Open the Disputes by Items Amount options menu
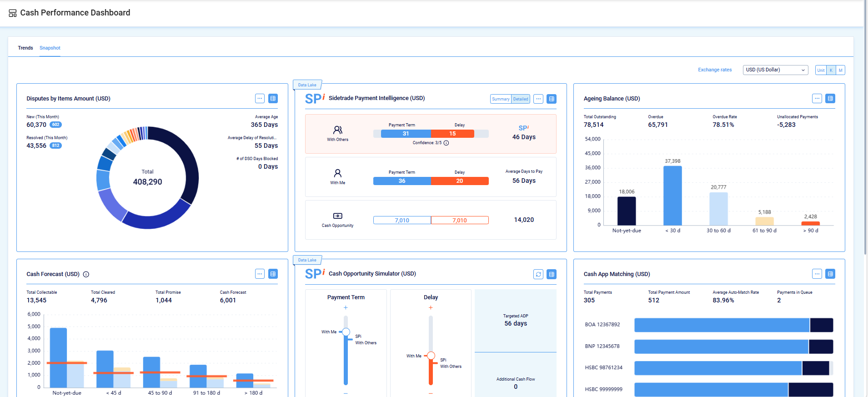This screenshot has width=868, height=397. (260, 98)
